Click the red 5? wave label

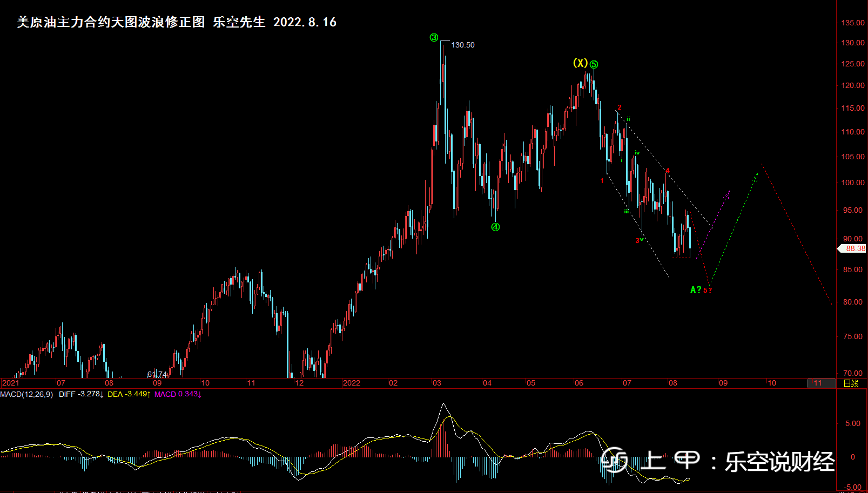(x=708, y=291)
